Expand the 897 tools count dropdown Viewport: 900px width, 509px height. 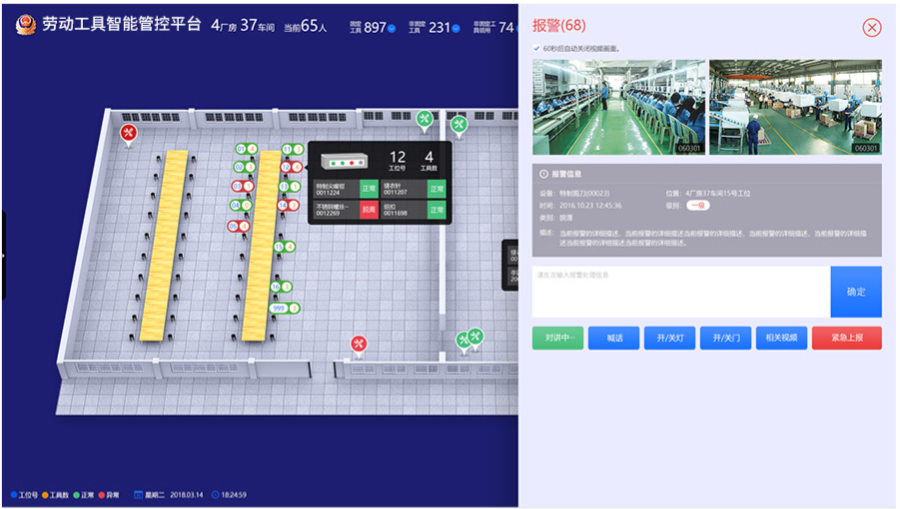[391, 28]
